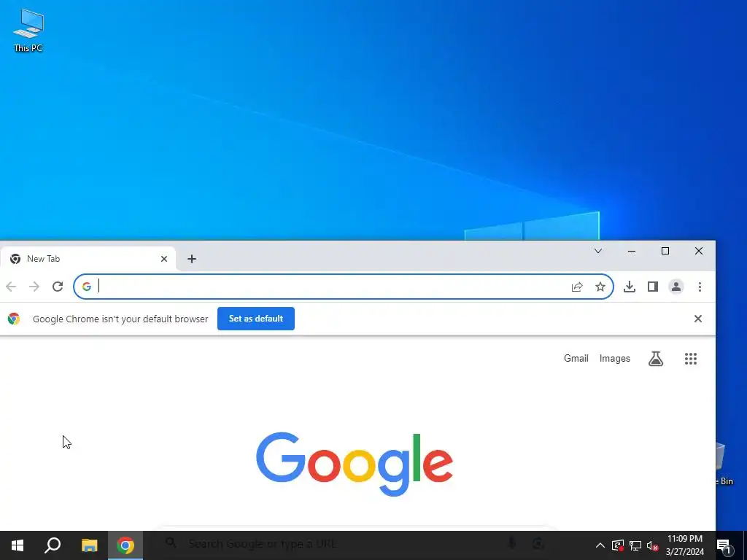Toggle Chrome side panel
747x560 pixels.
(x=653, y=287)
